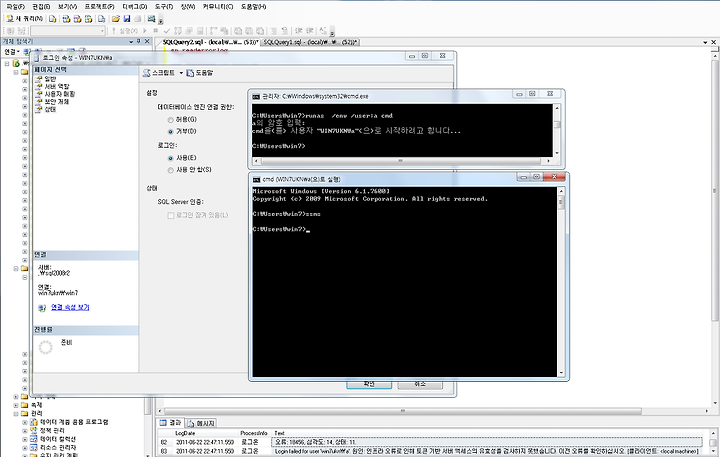Click the horizontal scrollbar of the 관리자 cmd window
The height and width of the screenshot is (457, 720).
tap(402, 161)
